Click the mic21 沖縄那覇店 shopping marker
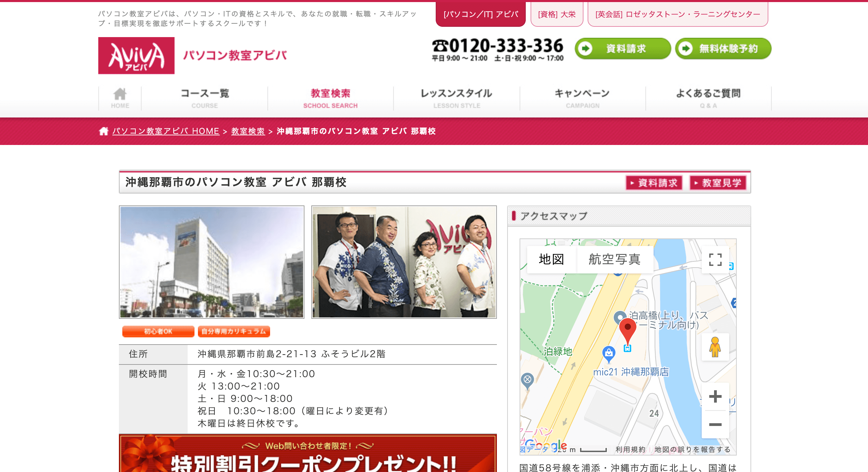 (x=609, y=354)
